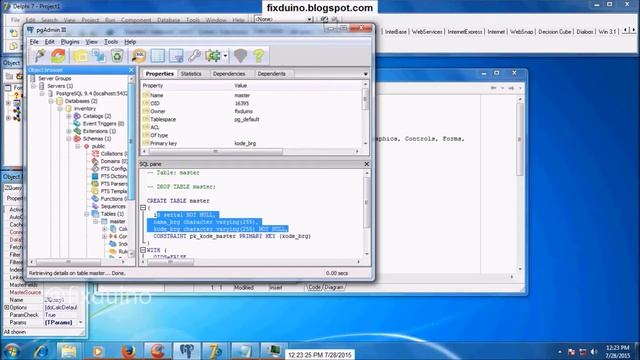Viewport: 640px width, 360px height.
Task: Select the Properties tab
Action: (160, 74)
